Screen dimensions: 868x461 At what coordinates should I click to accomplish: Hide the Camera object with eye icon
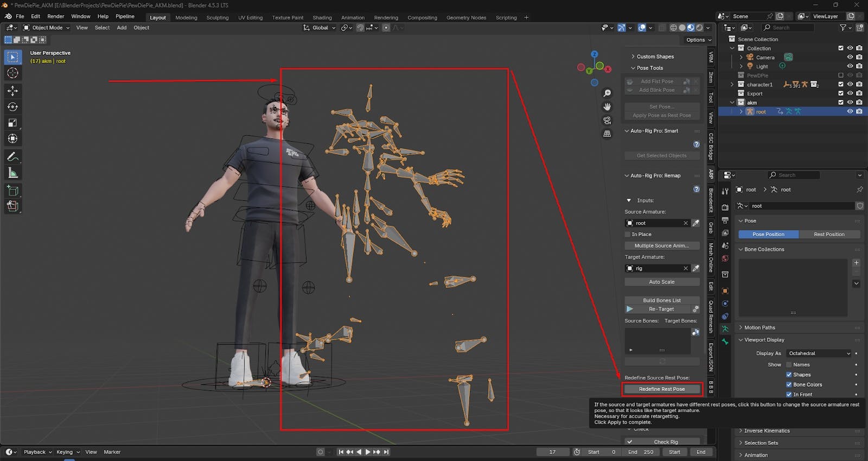pyautogui.click(x=850, y=57)
